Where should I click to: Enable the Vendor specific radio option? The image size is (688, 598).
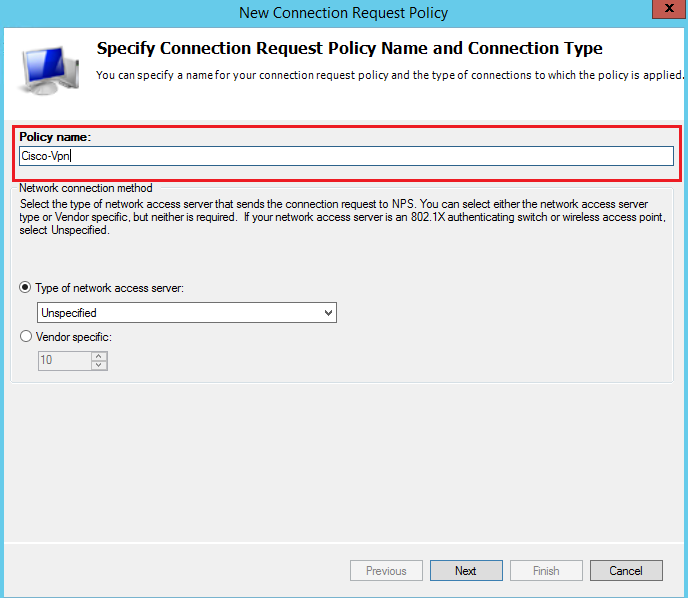click(x=26, y=337)
